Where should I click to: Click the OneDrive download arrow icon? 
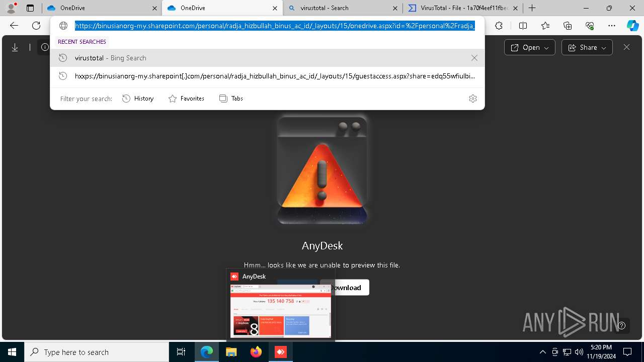pos(15,47)
